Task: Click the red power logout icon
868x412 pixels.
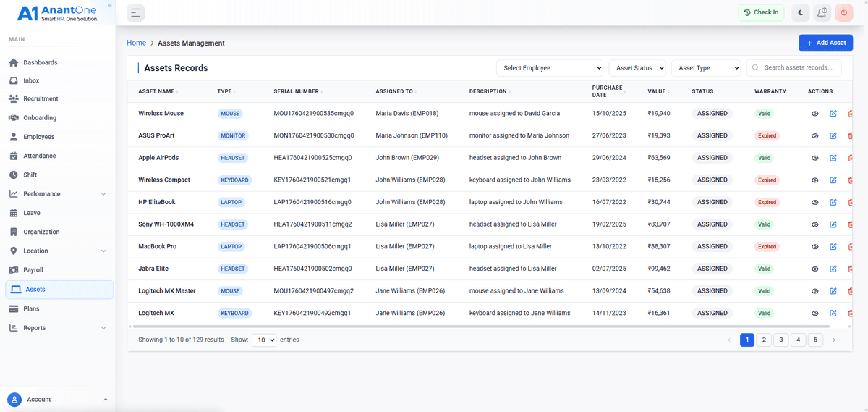Action: [x=843, y=12]
